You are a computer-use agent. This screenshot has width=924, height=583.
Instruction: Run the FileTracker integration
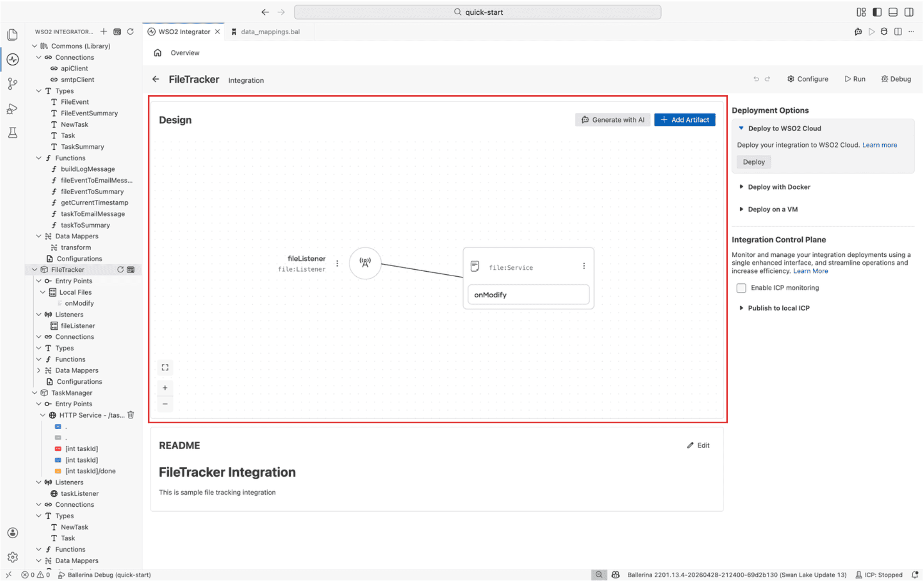[x=855, y=79]
